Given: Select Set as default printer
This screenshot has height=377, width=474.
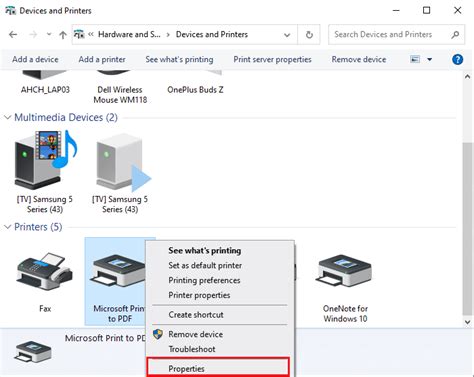Looking at the screenshot, I should pyautogui.click(x=205, y=266).
